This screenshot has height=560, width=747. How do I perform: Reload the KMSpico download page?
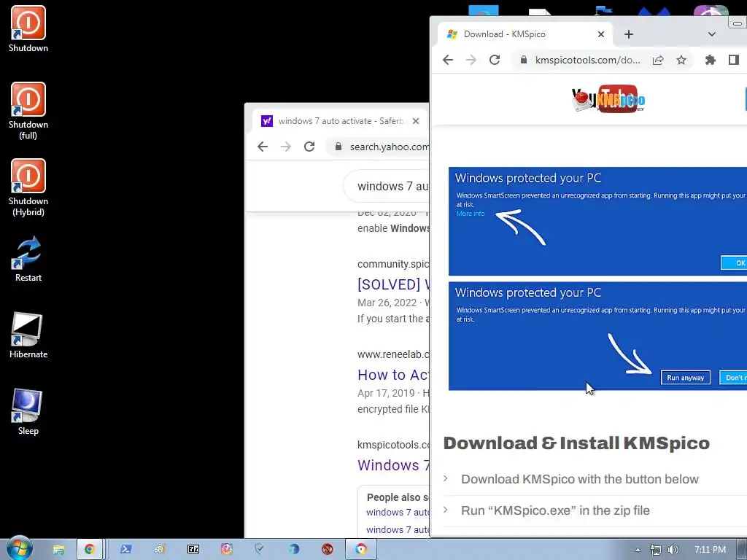click(x=495, y=60)
